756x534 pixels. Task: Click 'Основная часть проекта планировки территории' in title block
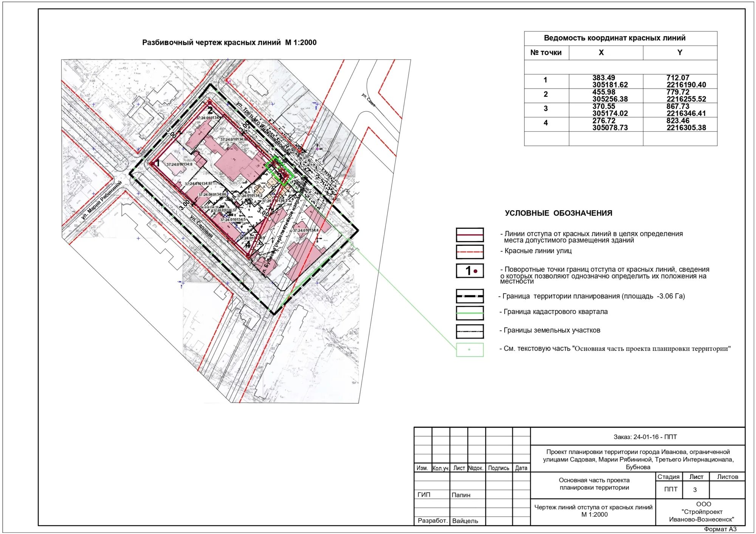pyautogui.click(x=594, y=484)
